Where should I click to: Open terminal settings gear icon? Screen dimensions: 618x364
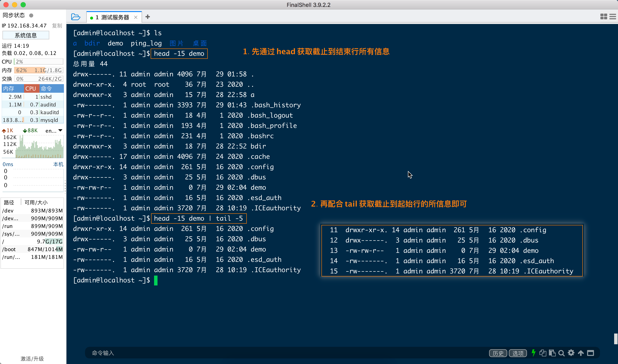click(571, 353)
